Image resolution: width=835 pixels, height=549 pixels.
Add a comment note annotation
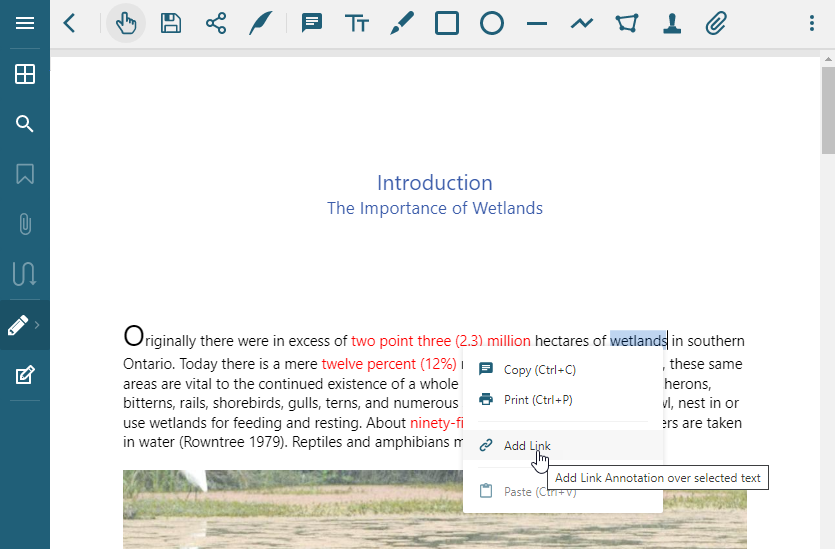click(x=312, y=23)
